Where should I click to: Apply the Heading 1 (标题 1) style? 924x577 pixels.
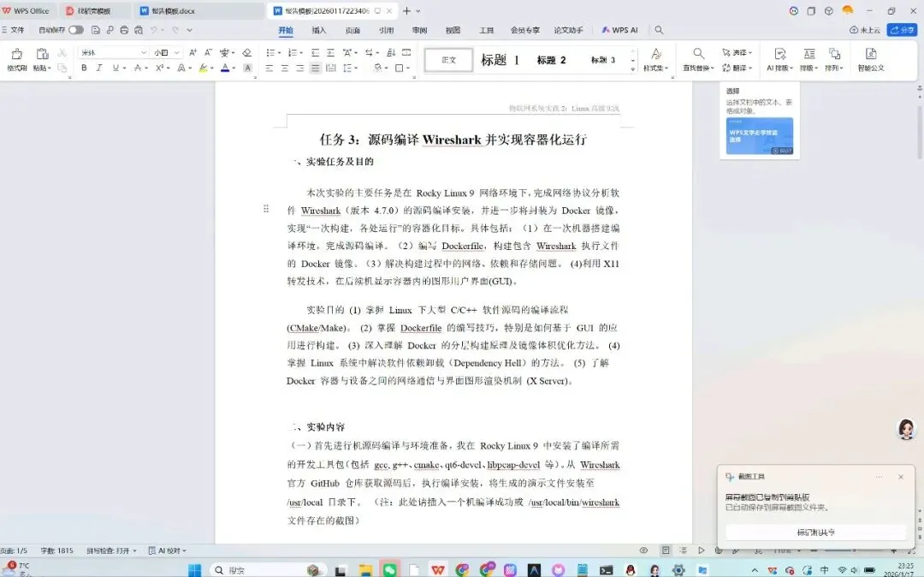coord(500,60)
